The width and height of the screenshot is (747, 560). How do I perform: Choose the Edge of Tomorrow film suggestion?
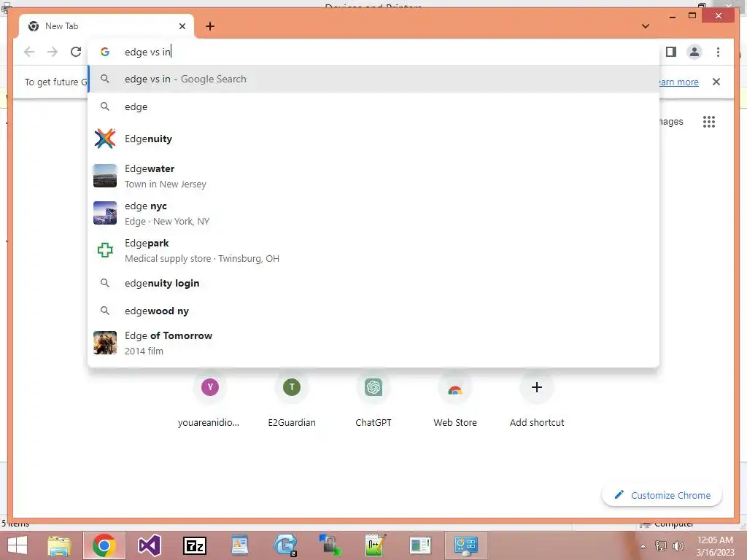pos(373,343)
